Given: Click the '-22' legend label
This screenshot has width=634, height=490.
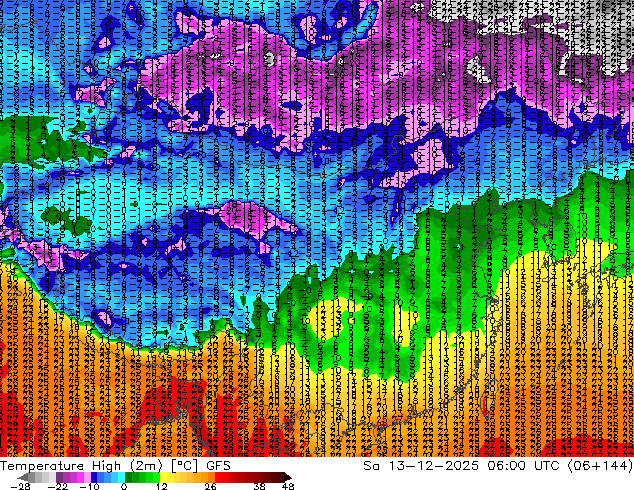Looking at the screenshot, I should [x=57, y=486].
